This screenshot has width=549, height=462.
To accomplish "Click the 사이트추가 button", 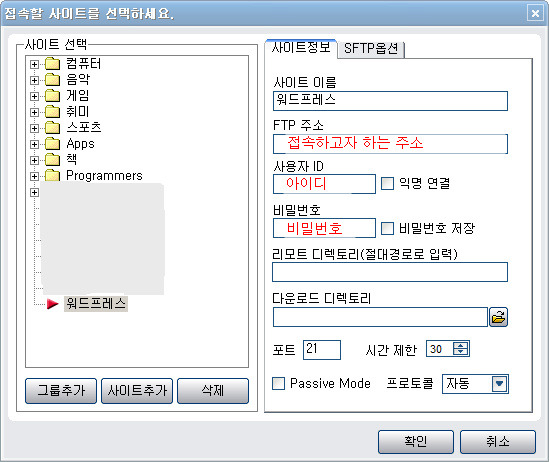I will click(x=137, y=391).
